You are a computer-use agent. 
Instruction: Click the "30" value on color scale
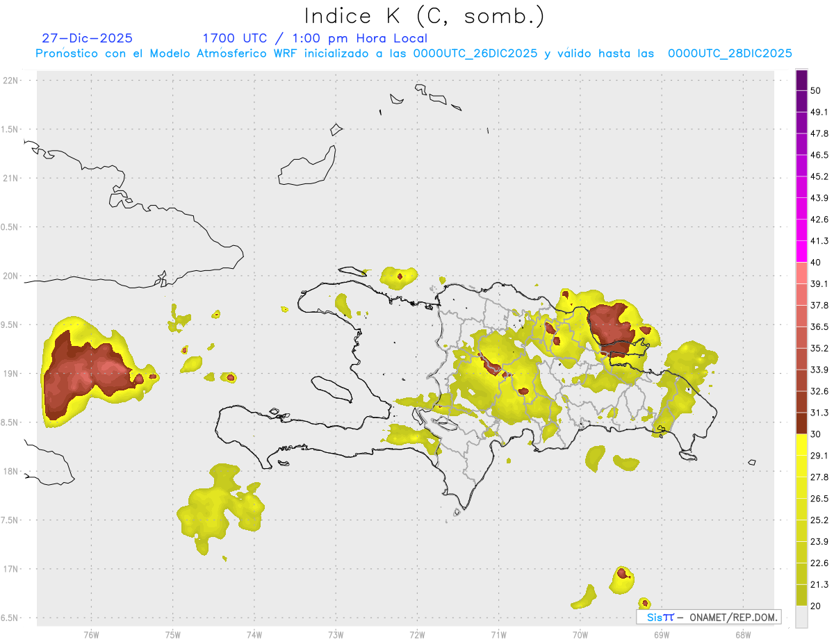coord(817,434)
